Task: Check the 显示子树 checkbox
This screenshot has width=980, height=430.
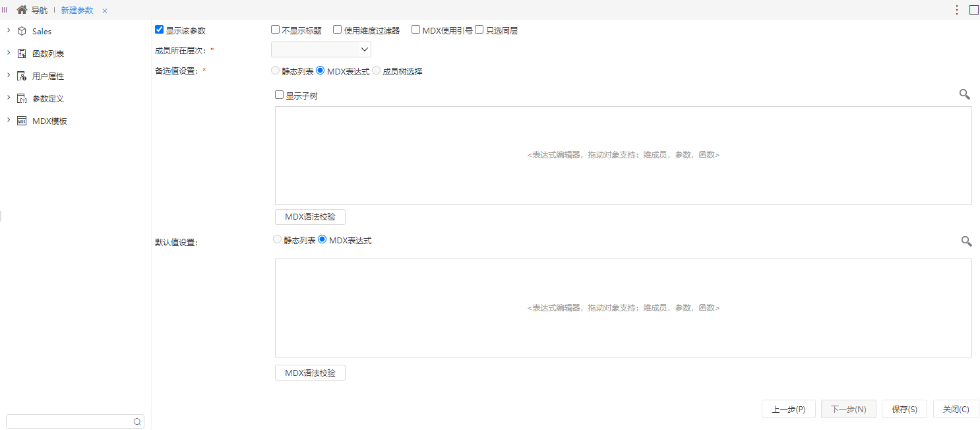Action: 279,95
